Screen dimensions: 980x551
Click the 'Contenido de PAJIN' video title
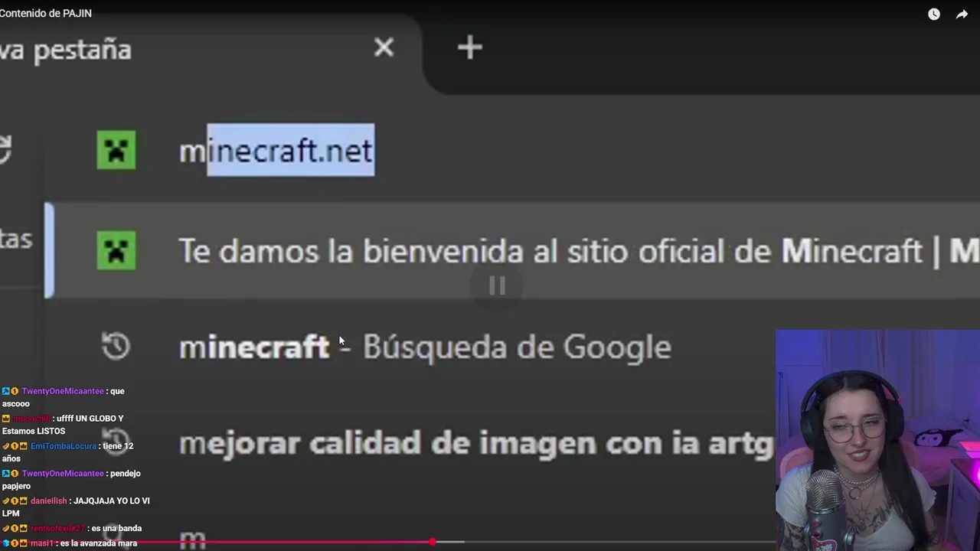46,13
